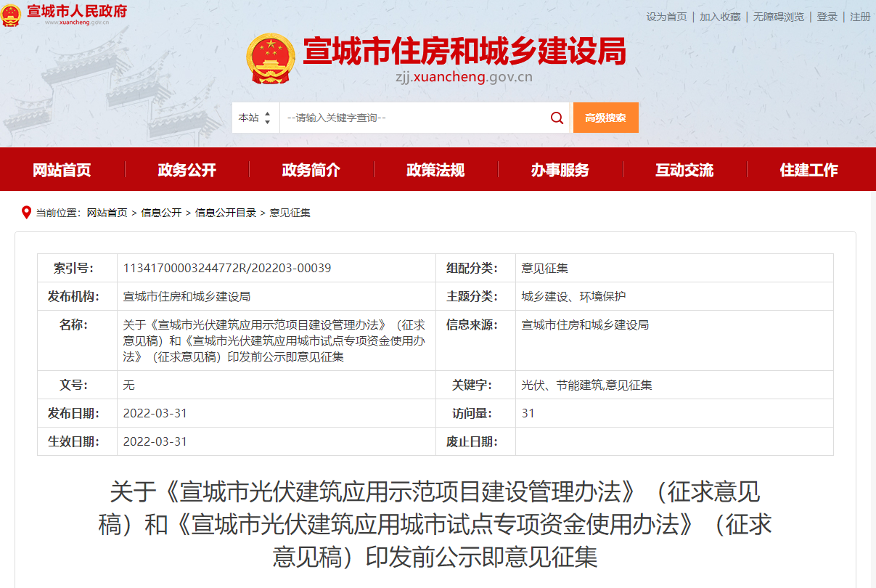
Task: Click the 注册 link
Action: 860,17
